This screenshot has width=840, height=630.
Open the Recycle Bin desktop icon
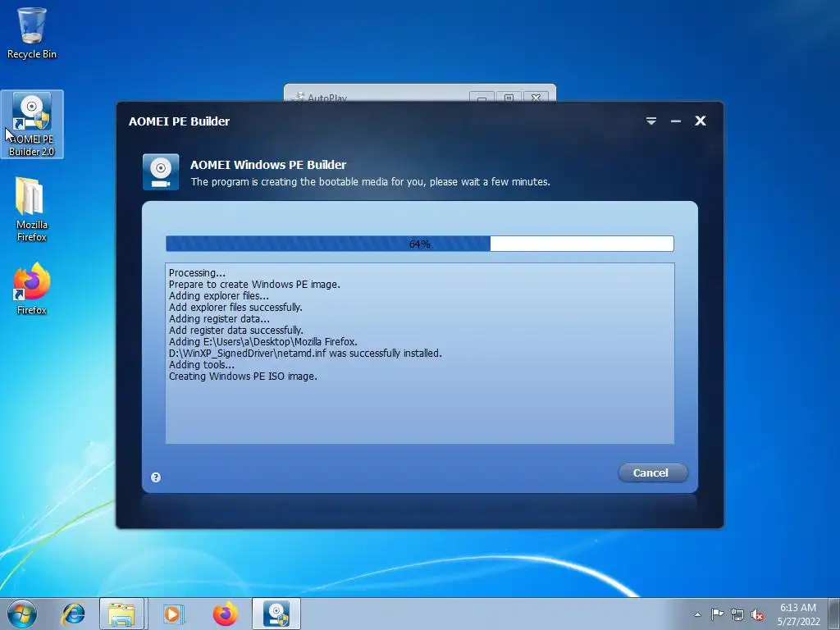point(32,33)
